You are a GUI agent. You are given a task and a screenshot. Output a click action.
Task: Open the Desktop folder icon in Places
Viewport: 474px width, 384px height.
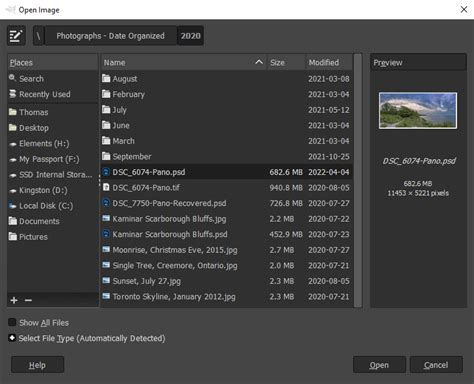[13, 128]
